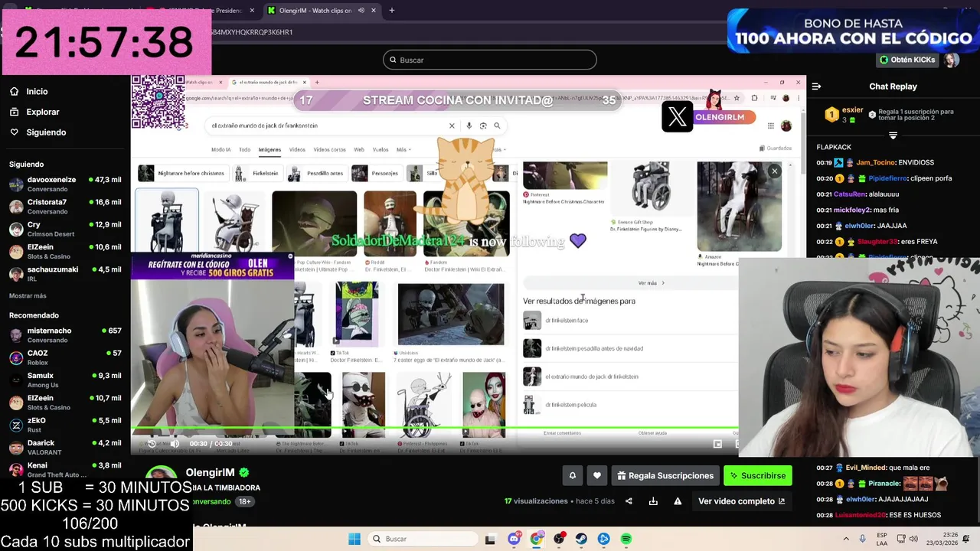Screen dimensions: 980x551
Task: Open Evil_Minded's chat username
Action: tap(865, 468)
